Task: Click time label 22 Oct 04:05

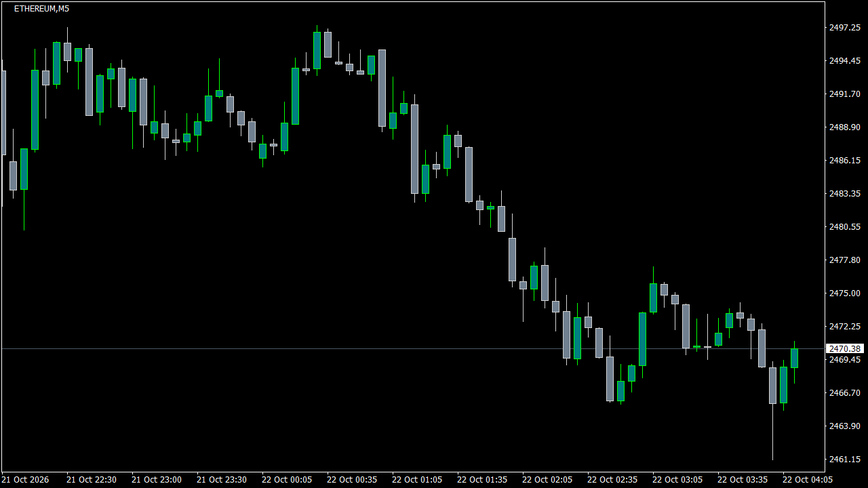Action: click(x=808, y=480)
